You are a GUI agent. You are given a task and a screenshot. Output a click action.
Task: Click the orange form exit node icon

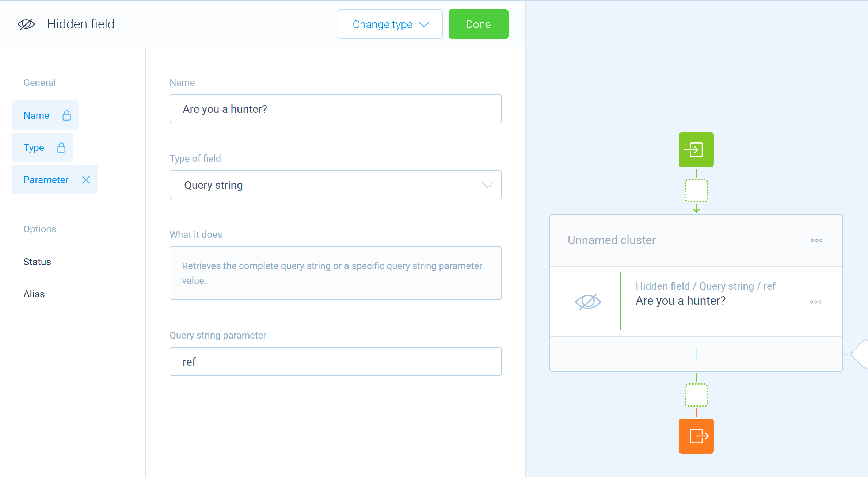click(696, 436)
